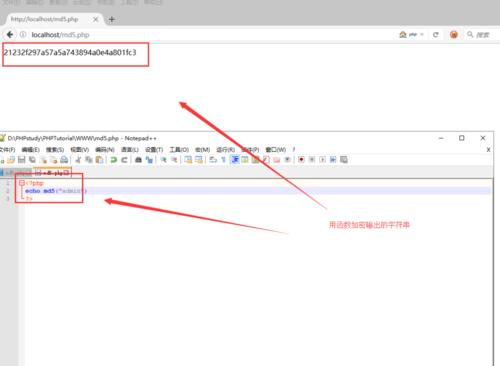500x366 pixels.
Task: Minimize the Notepad++ window
Action: coord(441,138)
